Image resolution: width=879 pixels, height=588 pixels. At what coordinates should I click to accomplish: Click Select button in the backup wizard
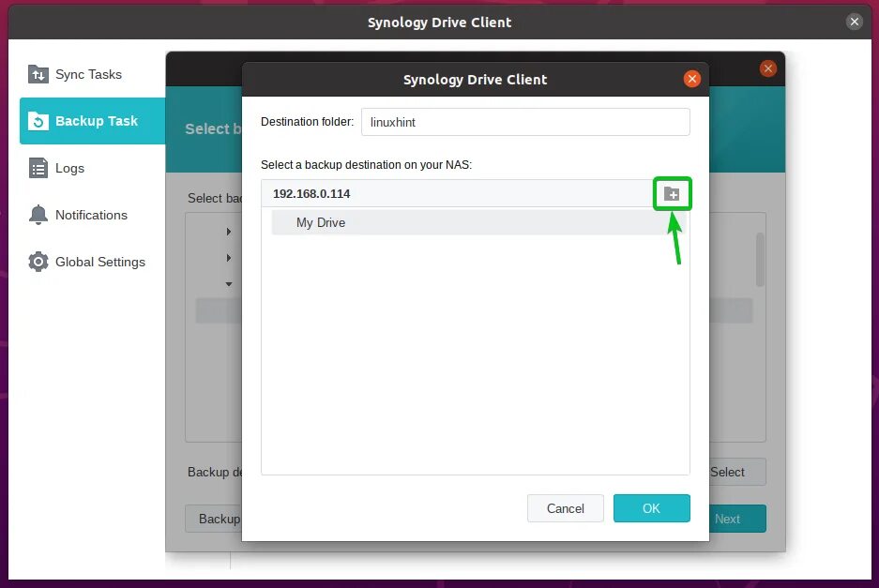(737, 472)
